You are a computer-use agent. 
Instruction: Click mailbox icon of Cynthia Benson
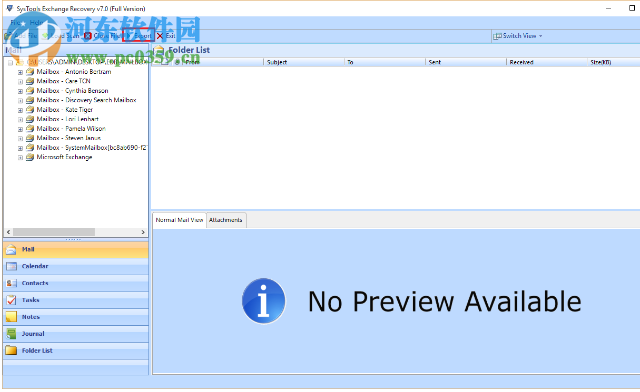pos(30,91)
